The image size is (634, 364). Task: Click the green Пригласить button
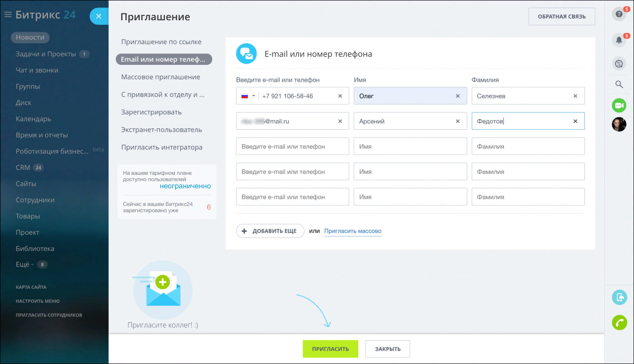[x=330, y=349]
